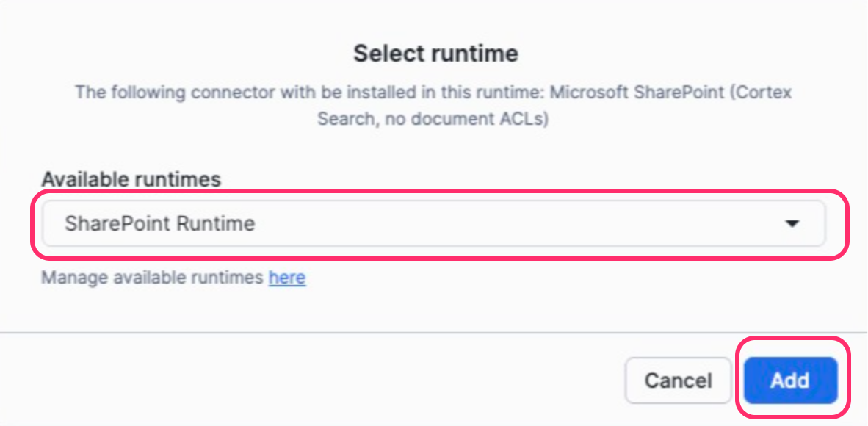Select the 'SharePoint Runtime' value text
The height and width of the screenshot is (426, 868).
coord(159,223)
